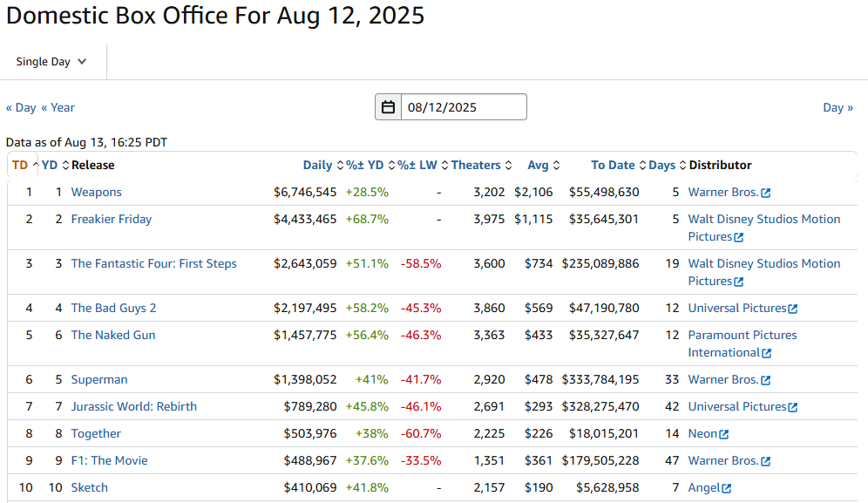Sort by Theaters column

coord(481,165)
